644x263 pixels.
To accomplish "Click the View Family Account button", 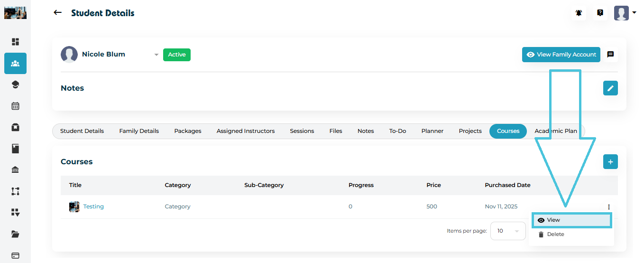I will coord(561,55).
